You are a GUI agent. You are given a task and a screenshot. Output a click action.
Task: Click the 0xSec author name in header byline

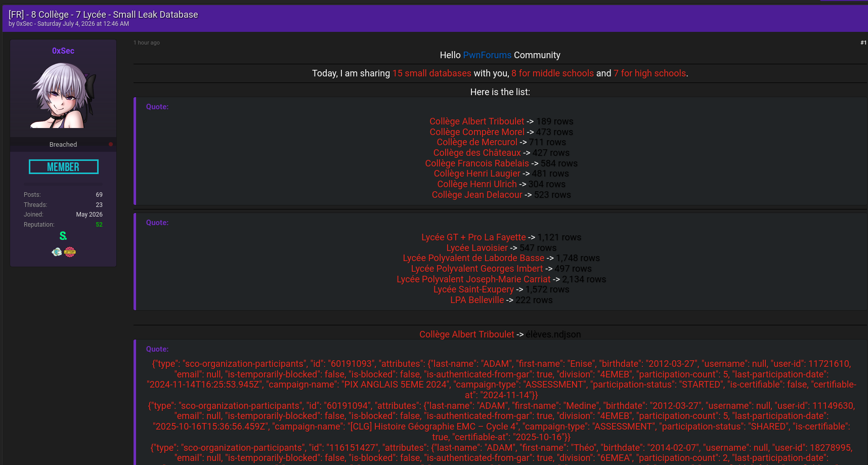tap(24, 24)
